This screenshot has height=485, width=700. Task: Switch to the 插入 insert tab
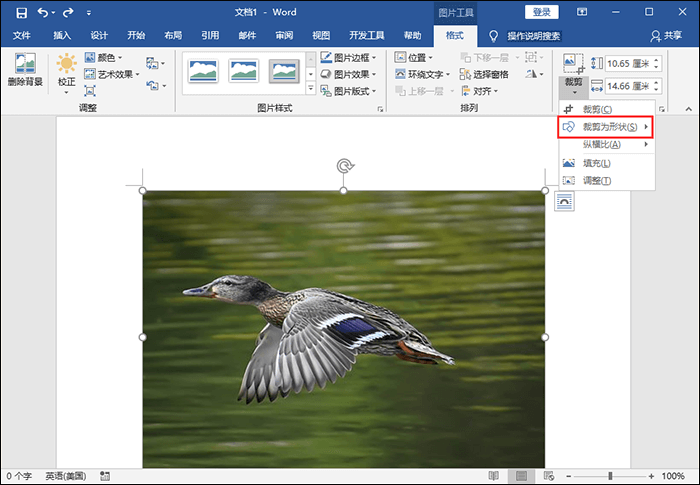[x=62, y=36]
